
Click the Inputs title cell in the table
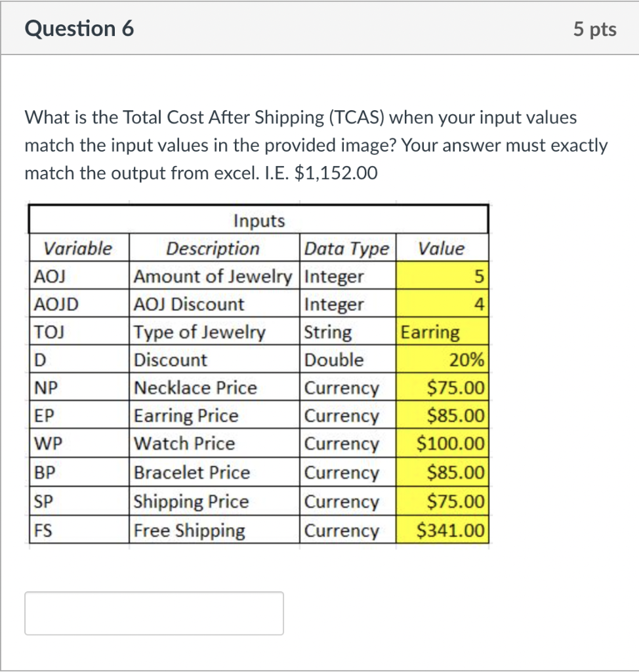tap(259, 220)
